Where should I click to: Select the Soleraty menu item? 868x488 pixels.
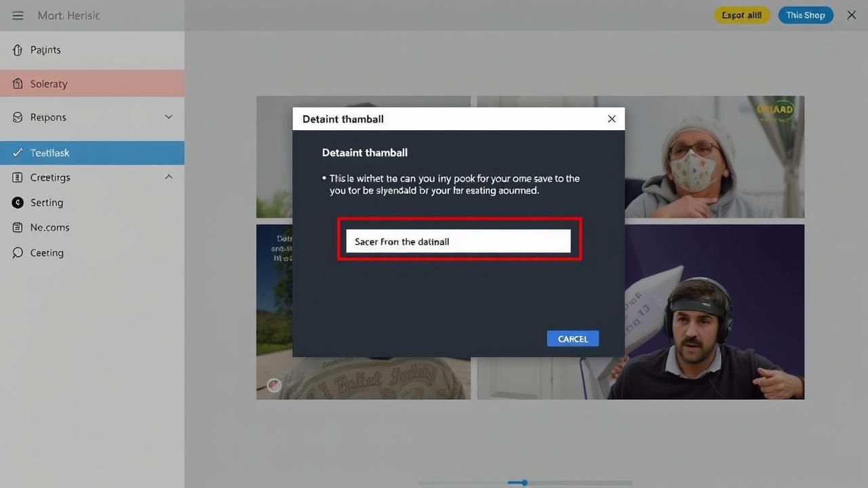click(49, 84)
